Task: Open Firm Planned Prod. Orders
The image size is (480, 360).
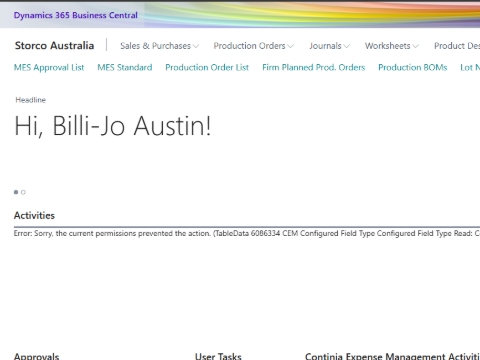Action: [314, 67]
